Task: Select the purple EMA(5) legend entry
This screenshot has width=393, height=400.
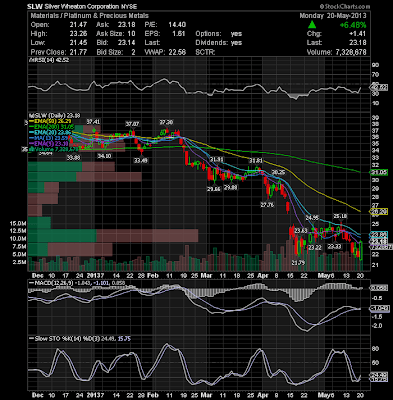Action: (49, 144)
